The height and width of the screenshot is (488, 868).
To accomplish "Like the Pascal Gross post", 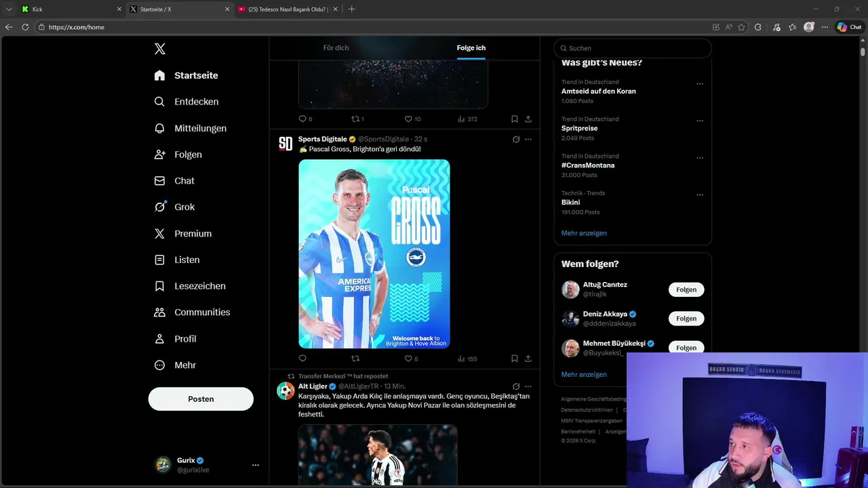I will (x=408, y=359).
